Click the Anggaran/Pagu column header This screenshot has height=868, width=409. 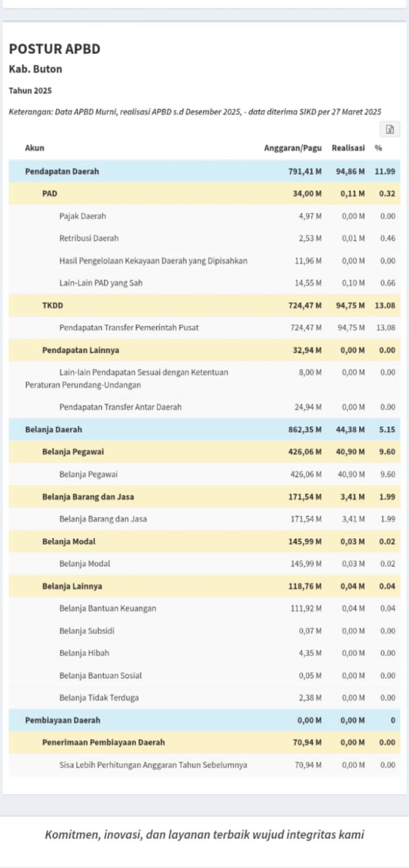coord(292,148)
